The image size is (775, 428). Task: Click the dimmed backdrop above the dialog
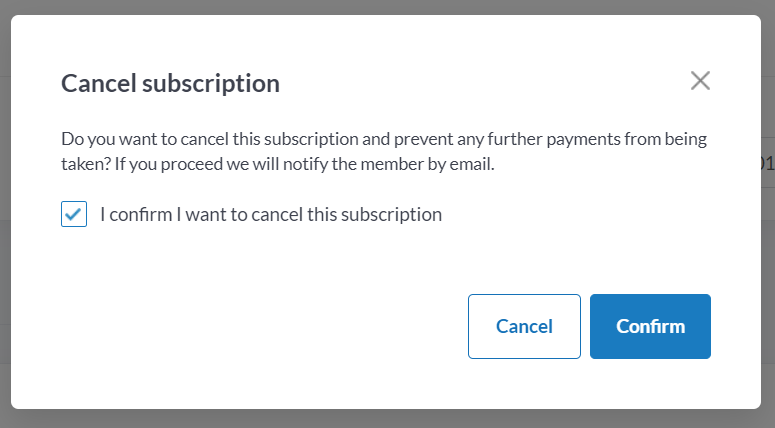coord(388,7)
